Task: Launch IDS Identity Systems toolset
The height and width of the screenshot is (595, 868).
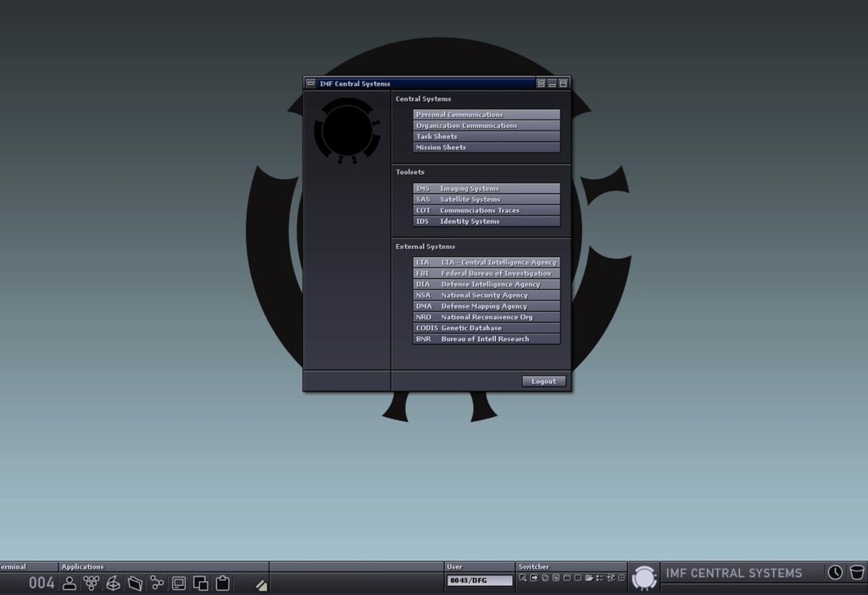Action: coord(487,221)
